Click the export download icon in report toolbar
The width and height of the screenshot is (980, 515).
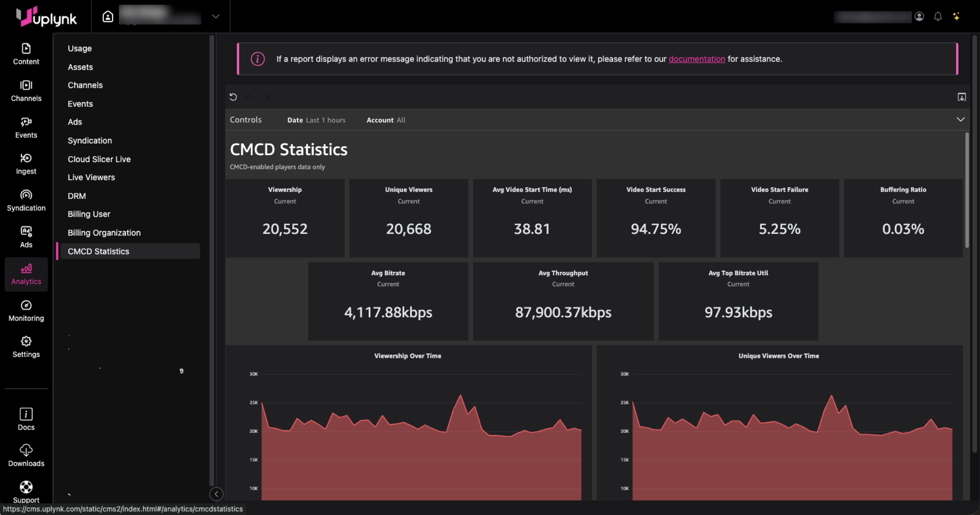tap(961, 97)
